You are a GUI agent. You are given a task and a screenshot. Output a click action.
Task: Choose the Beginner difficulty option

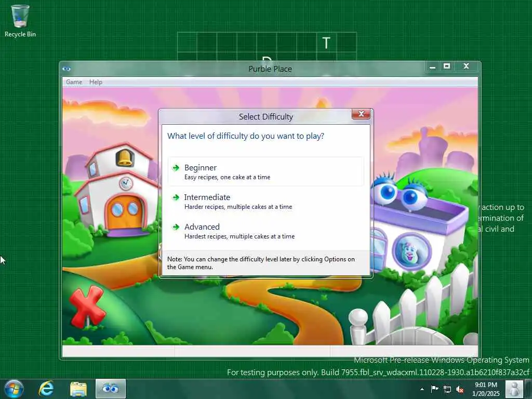coord(265,171)
